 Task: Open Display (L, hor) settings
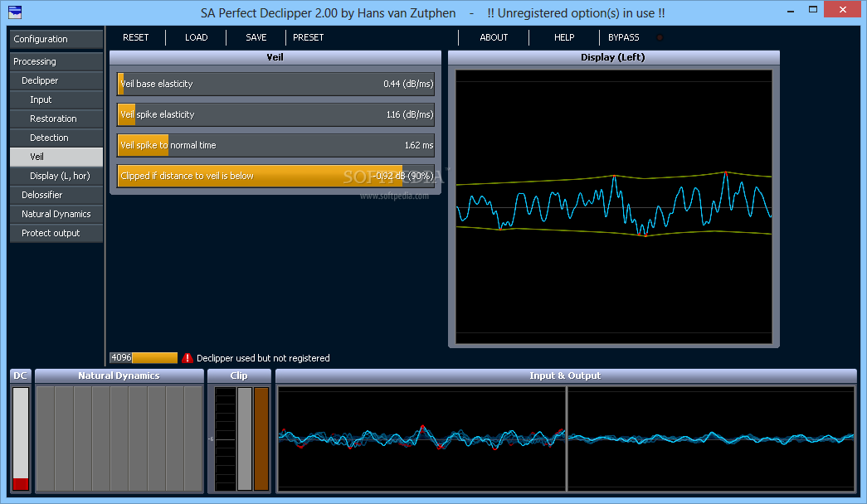[x=56, y=176]
